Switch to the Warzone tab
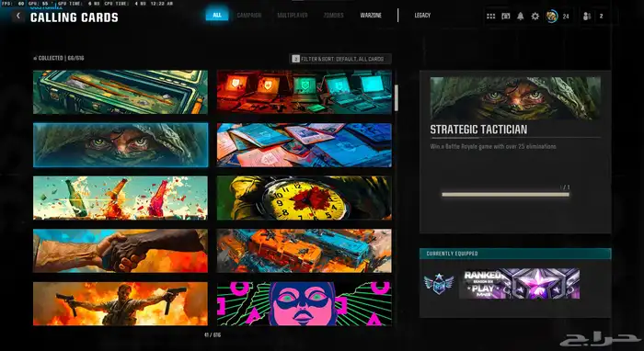The height and width of the screenshot is (351, 644). [371, 16]
